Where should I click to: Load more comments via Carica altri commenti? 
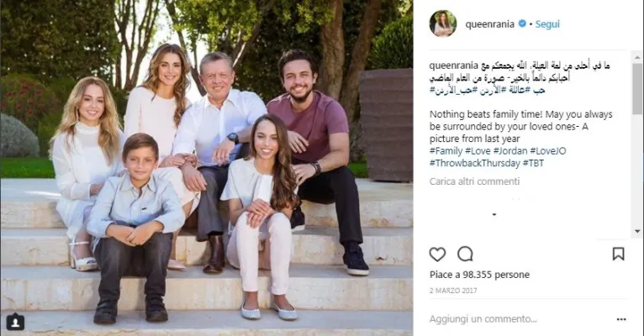(474, 181)
